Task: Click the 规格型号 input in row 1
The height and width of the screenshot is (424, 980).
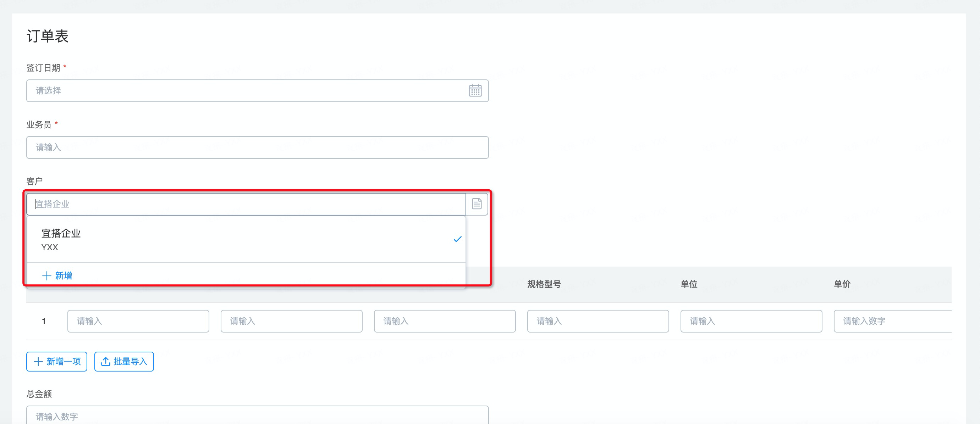Action: pos(598,321)
